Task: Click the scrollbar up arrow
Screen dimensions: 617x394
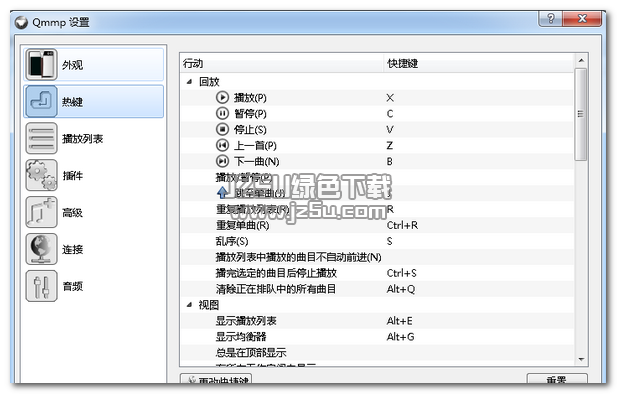Action: point(581,61)
